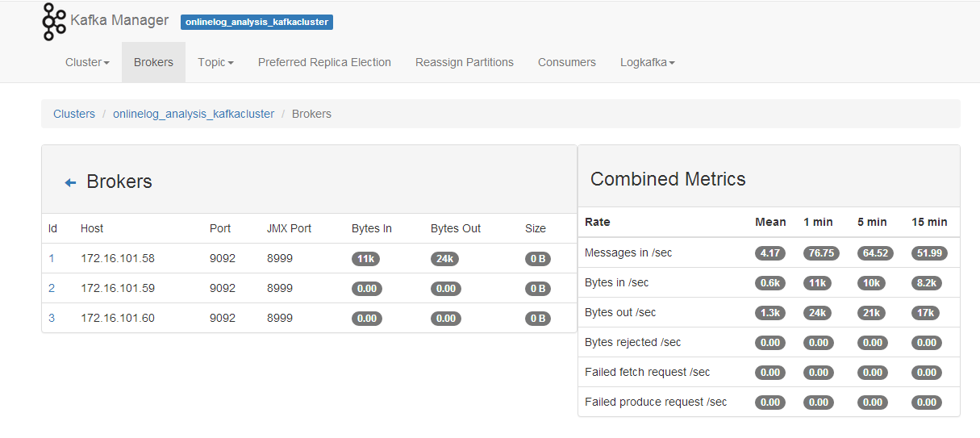
Task: Click the 0.6k mean bytes in badge
Action: (x=770, y=283)
